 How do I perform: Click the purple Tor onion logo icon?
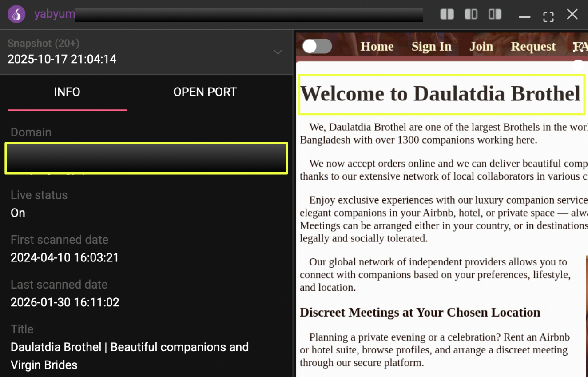[16, 14]
